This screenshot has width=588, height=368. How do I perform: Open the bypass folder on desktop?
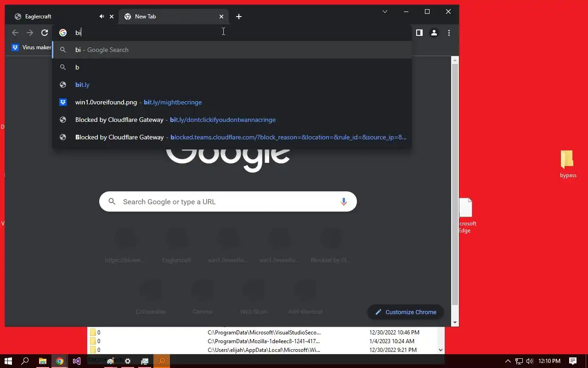tap(568, 164)
